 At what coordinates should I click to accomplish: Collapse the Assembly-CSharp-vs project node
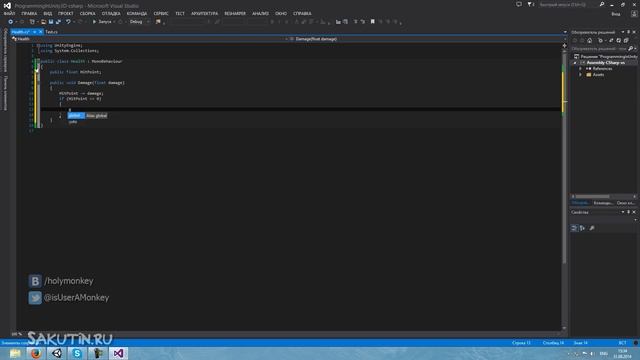pyautogui.click(x=575, y=63)
